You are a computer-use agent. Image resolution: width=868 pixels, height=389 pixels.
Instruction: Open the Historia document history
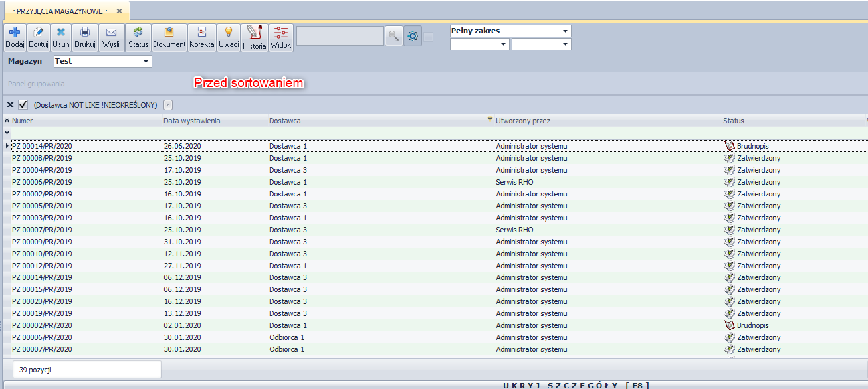pyautogui.click(x=254, y=33)
